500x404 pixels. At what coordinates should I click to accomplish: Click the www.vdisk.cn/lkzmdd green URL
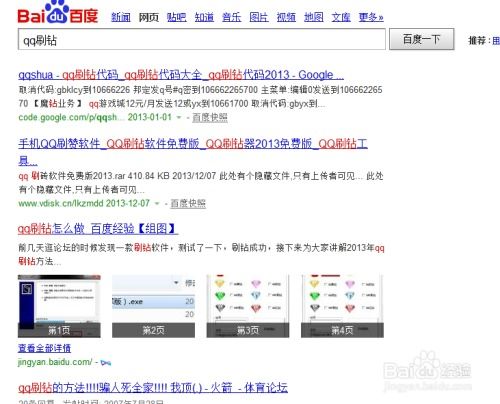point(61,203)
